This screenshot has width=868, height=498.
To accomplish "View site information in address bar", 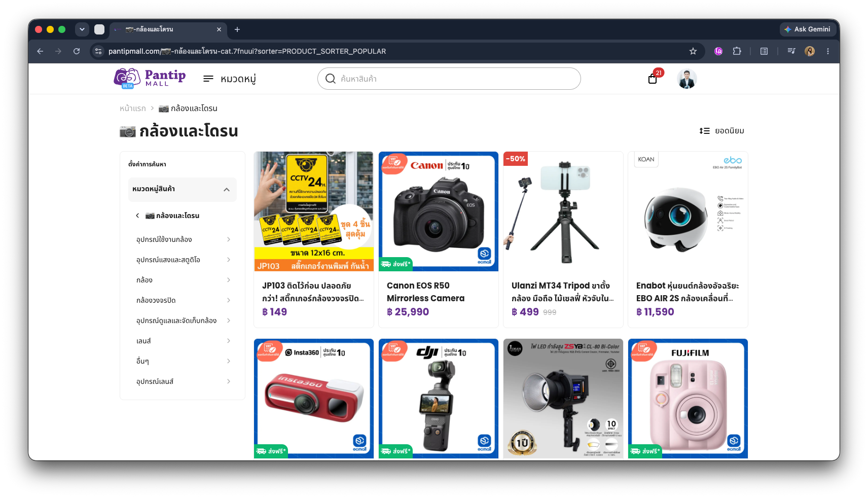I will pos(98,51).
